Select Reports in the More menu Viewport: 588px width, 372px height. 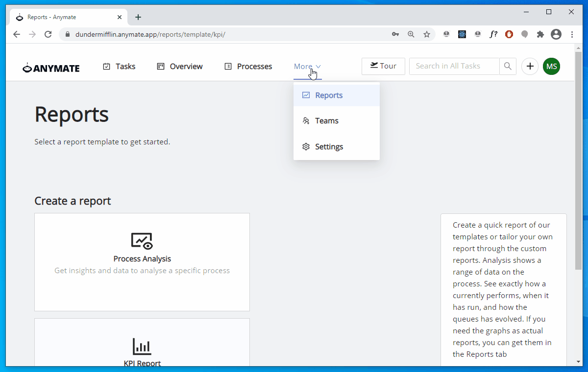click(337, 95)
